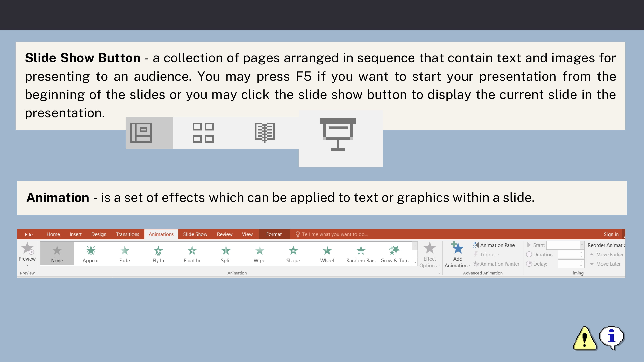Screen dimensions: 644x362
Task: Open the File menu tab
Action: [29, 234]
